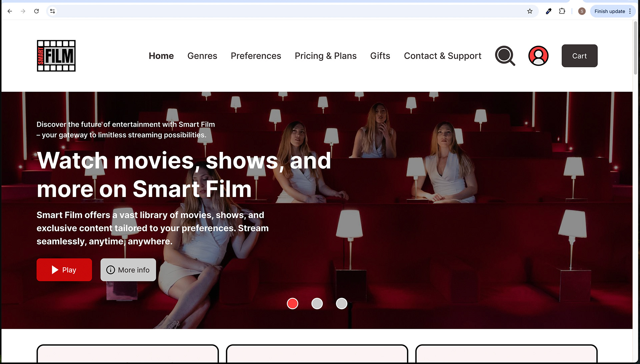The height and width of the screenshot is (364, 640).
Task: Open the Gifts page
Action: 380,56
